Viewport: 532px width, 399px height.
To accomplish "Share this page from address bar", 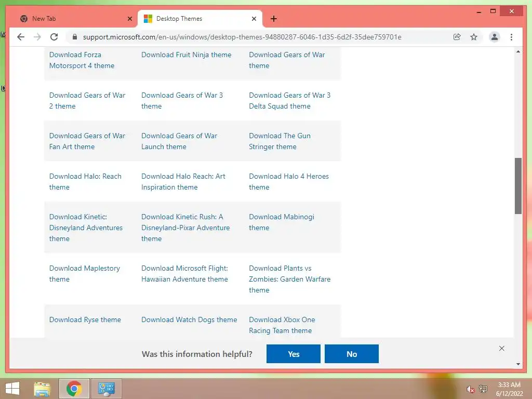I will pos(457,37).
